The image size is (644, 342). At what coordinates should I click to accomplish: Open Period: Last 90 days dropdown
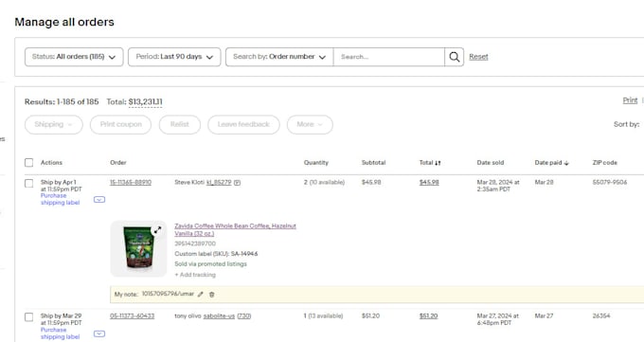click(174, 57)
